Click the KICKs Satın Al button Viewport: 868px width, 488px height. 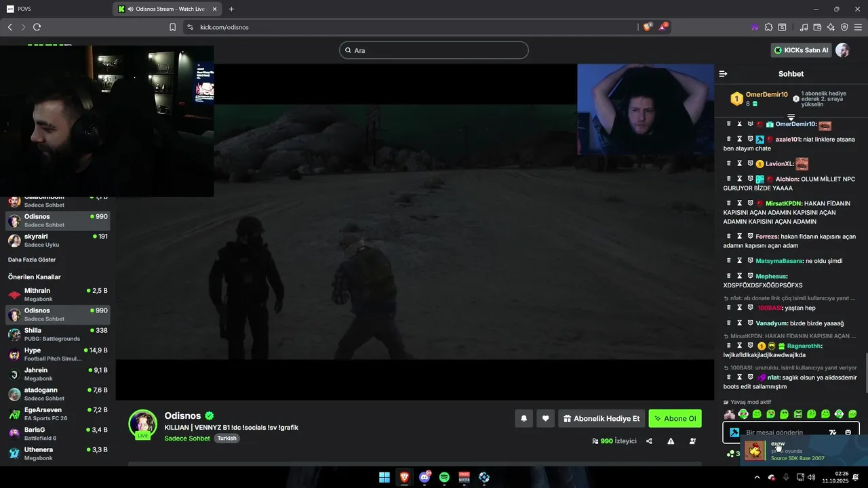pyautogui.click(x=801, y=50)
